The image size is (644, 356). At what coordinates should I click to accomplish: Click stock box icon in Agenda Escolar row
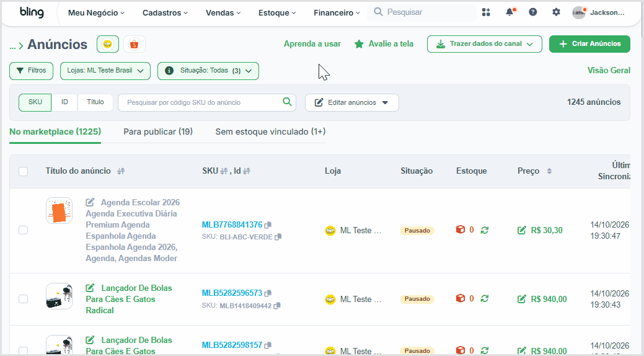461,229
